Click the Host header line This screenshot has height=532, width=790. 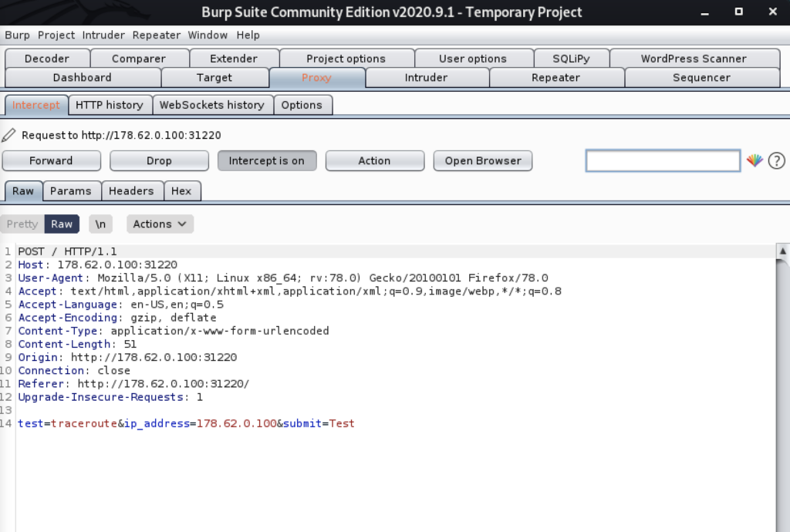tap(98, 264)
